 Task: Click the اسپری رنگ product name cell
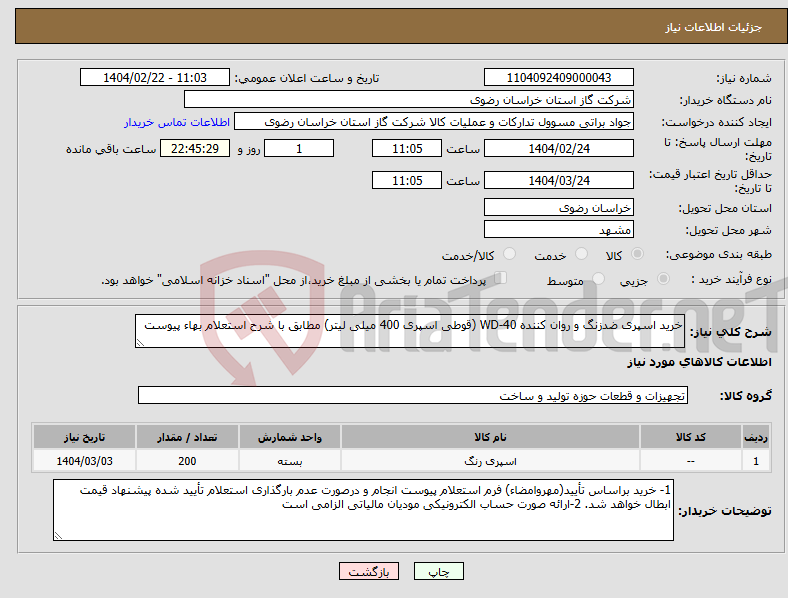click(x=490, y=461)
